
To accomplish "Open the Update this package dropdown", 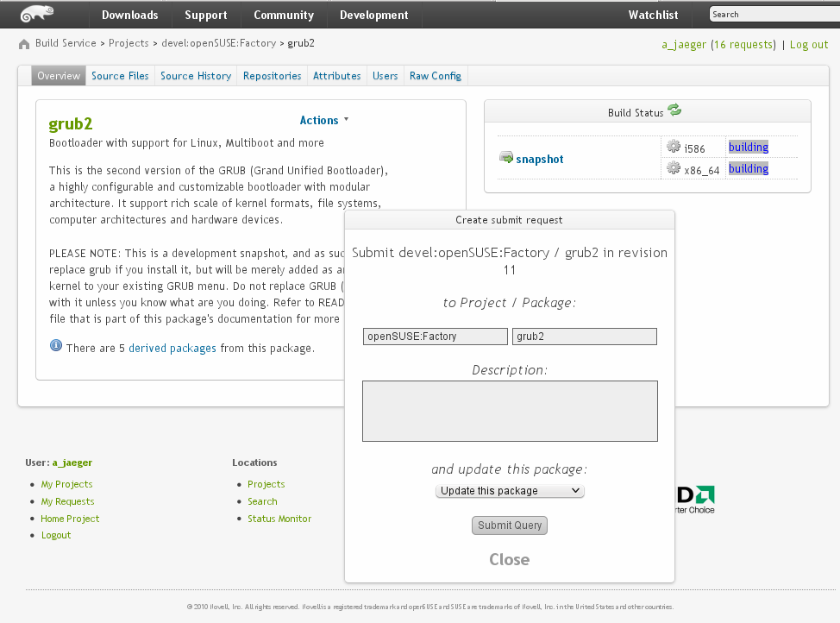I will click(510, 491).
